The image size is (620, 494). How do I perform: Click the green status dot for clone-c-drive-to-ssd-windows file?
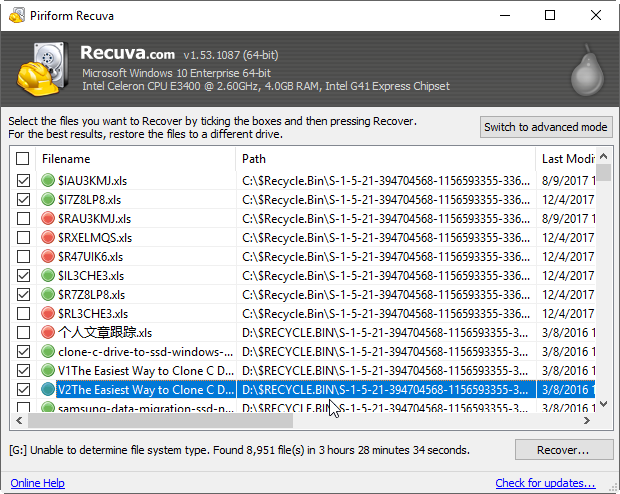pyautogui.click(x=48, y=351)
